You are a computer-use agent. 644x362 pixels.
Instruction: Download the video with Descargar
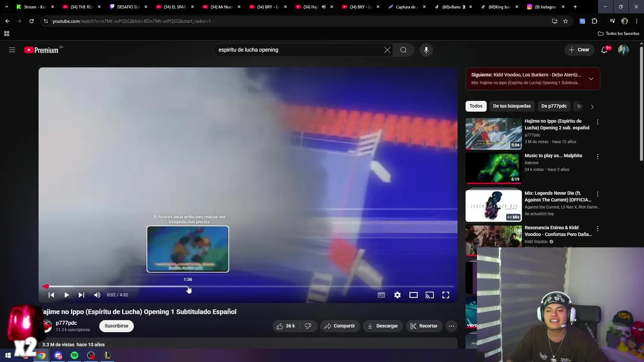coord(382,326)
